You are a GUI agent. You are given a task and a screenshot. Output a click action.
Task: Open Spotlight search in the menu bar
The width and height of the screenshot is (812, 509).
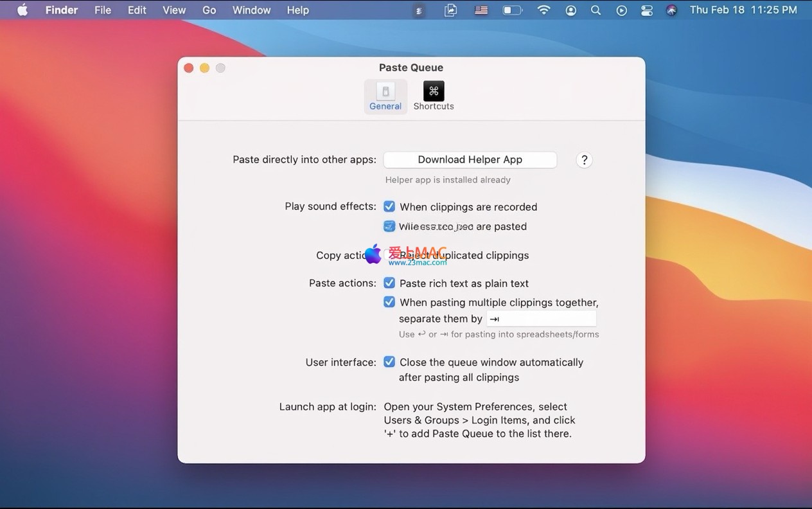596,10
